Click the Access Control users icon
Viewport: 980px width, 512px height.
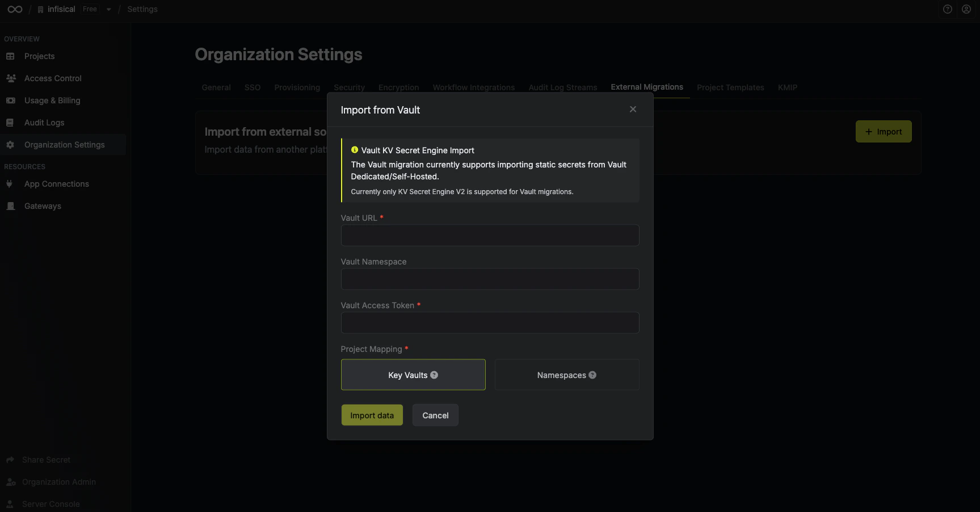(11, 78)
